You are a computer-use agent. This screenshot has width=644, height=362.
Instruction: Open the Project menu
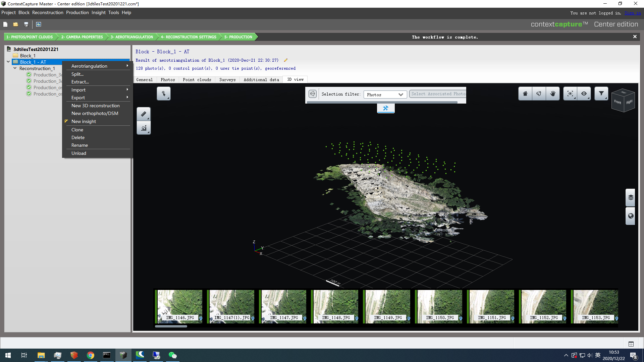pos(9,12)
